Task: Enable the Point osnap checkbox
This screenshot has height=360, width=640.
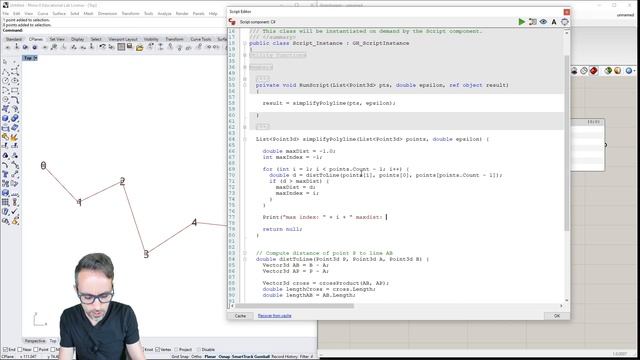Action: point(36,350)
